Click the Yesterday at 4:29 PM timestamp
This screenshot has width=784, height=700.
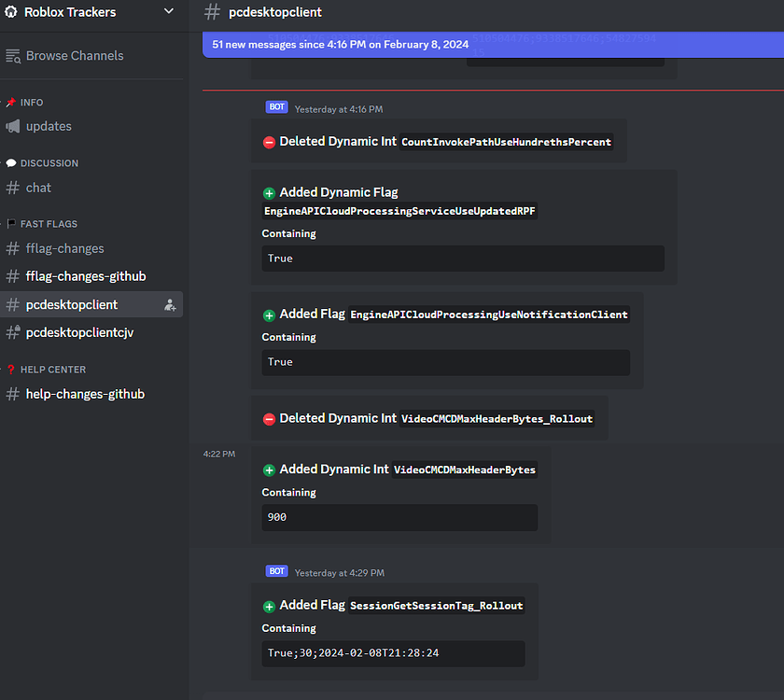[340, 573]
